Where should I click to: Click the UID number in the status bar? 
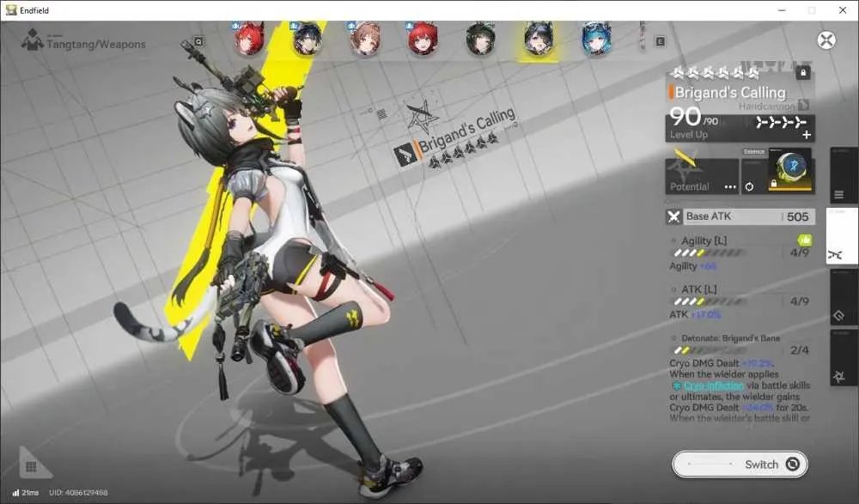(x=78, y=493)
